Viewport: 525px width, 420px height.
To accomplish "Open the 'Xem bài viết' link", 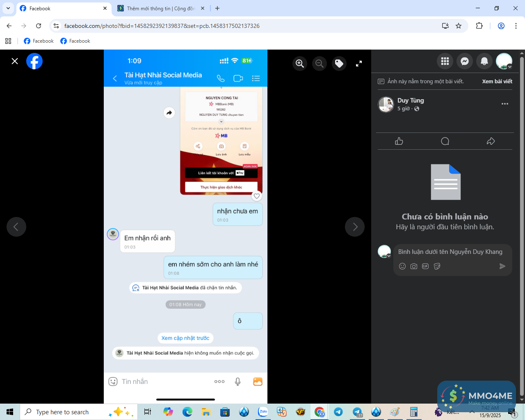I will (x=497, y=81).
